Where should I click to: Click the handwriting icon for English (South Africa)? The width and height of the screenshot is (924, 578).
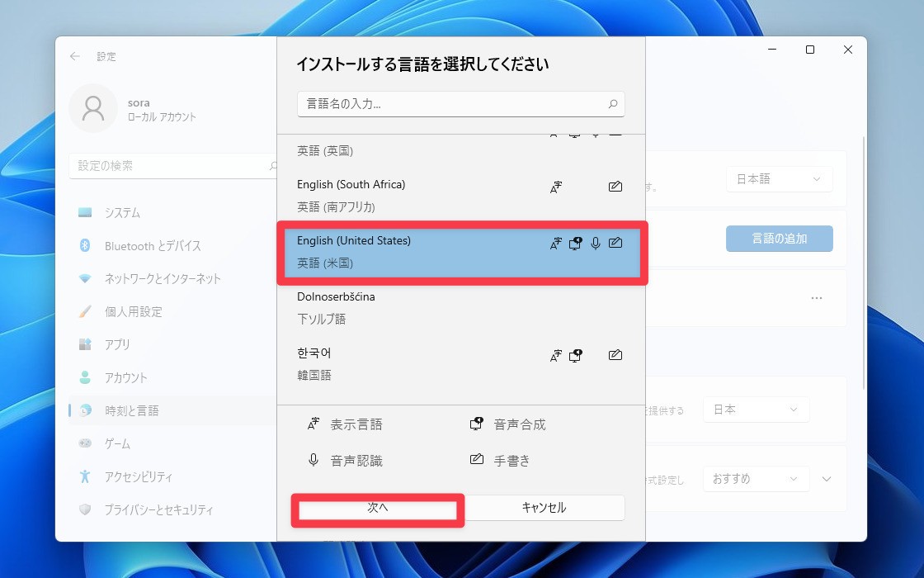[615, 187]
